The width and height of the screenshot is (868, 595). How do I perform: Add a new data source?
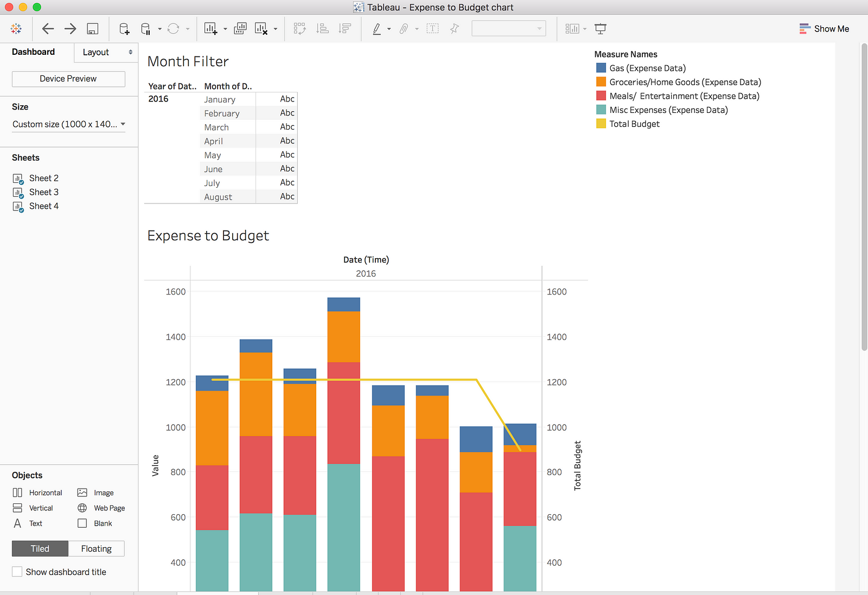[x=124, y=29]
